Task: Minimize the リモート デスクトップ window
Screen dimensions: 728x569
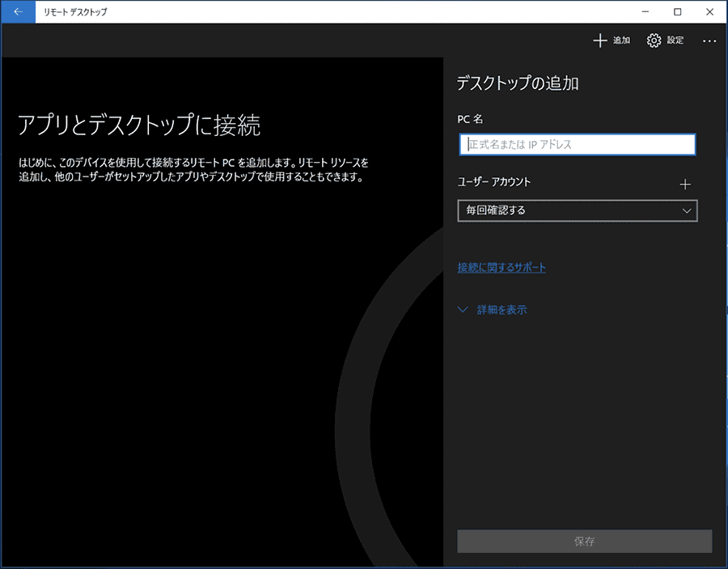Action: pos(645,12)
